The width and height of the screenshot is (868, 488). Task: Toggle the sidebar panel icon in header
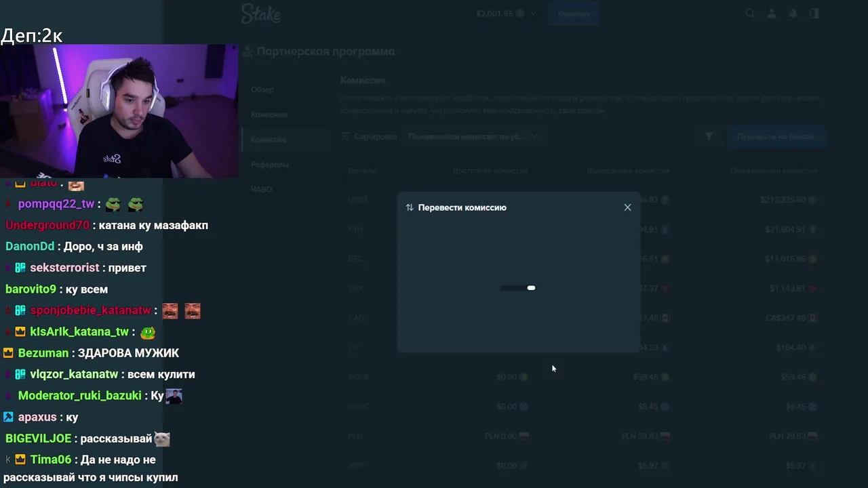(x=814, y=14)
